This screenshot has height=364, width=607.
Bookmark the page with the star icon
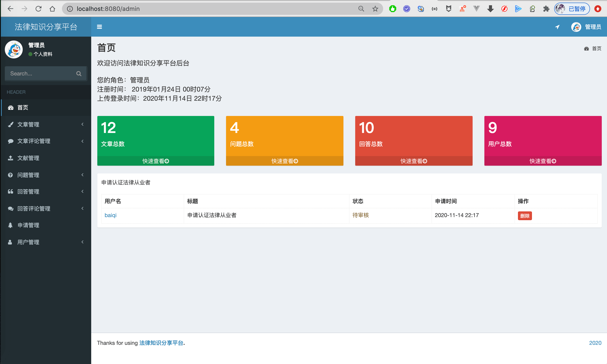coord(375,9)
